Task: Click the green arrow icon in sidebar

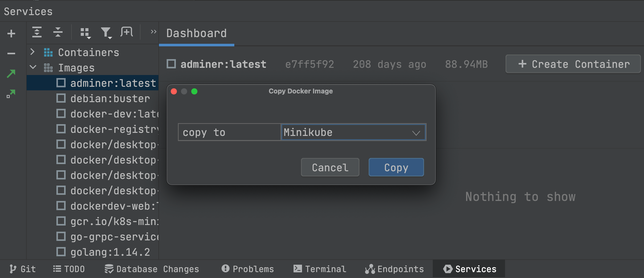Action: click(x=11, y=74)
